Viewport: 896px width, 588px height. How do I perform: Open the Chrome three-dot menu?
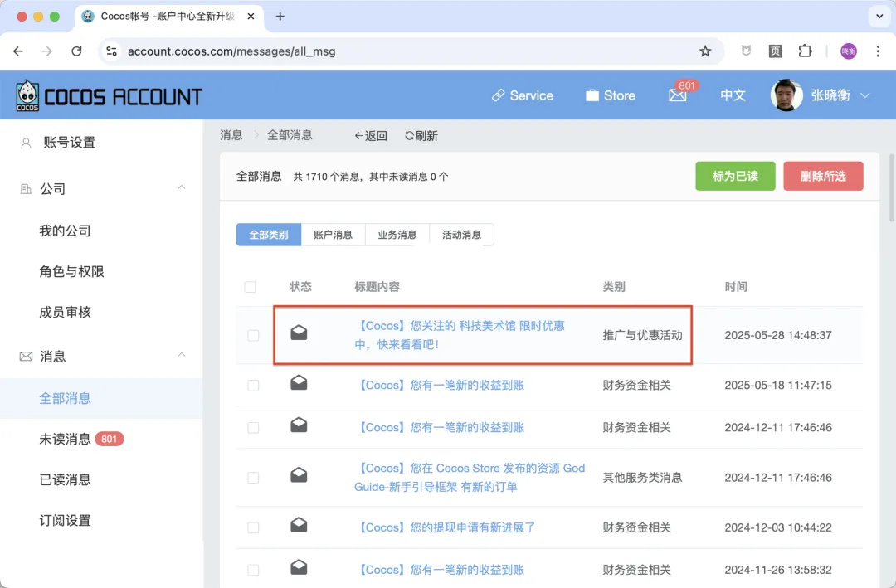point(878,51)
